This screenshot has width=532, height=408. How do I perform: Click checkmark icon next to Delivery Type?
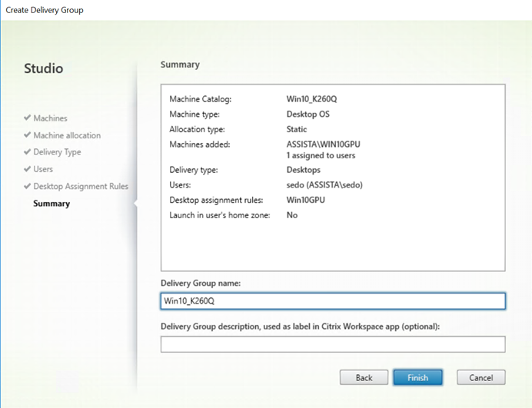28,151
